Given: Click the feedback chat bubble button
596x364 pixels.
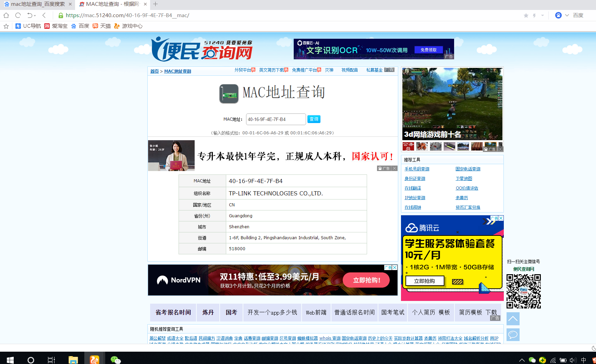Looking at the screenshot, I should [x=513, y=335].
